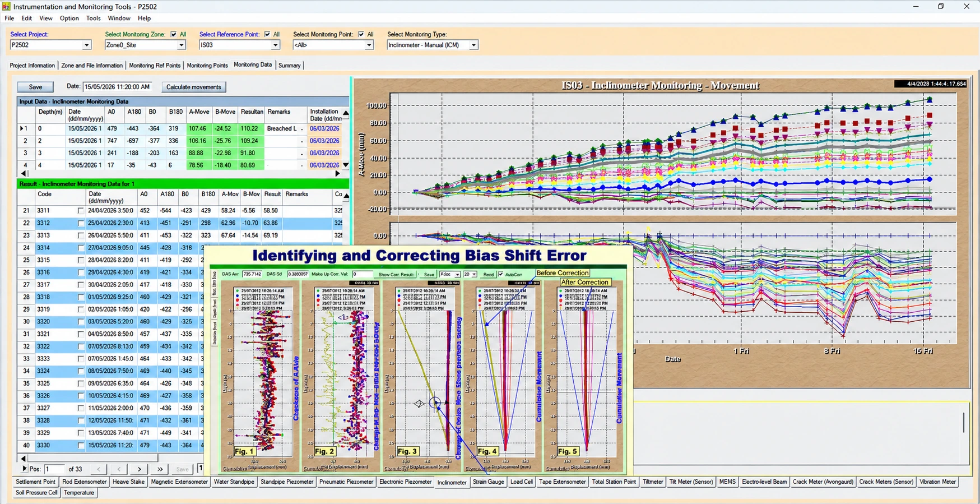Click the Remarks picker button in input row 1

[x=302, y=128]
